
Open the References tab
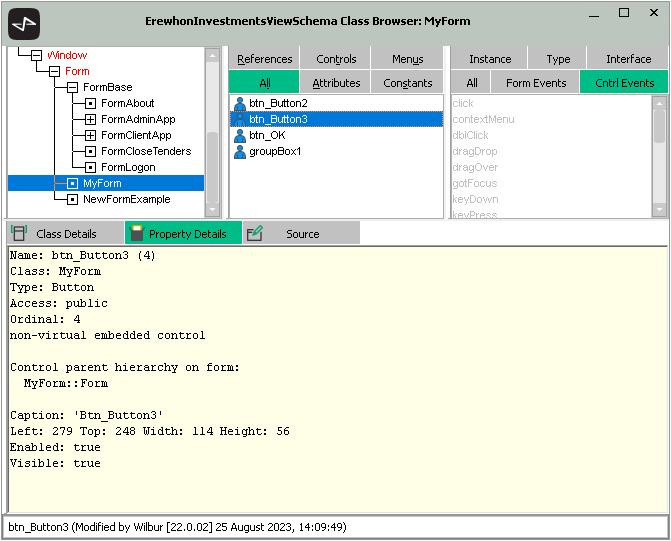[x=265, y=59]
